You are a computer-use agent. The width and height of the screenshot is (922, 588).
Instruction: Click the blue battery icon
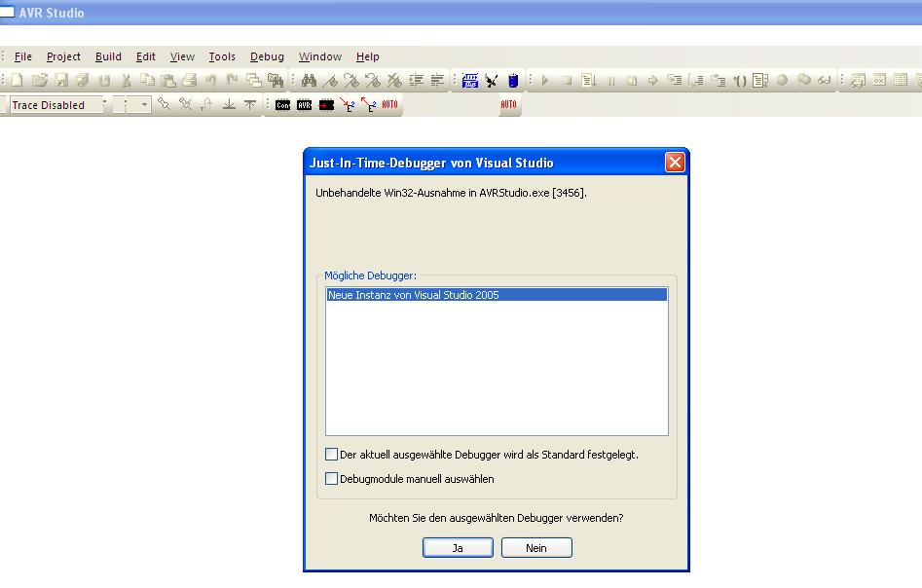[513, 81]
